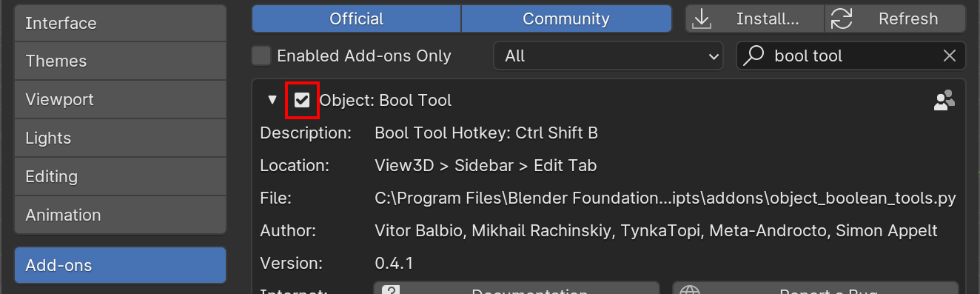Open the Interface preferences section
This screenshot has width=980, height=294.
click(120, 23)
